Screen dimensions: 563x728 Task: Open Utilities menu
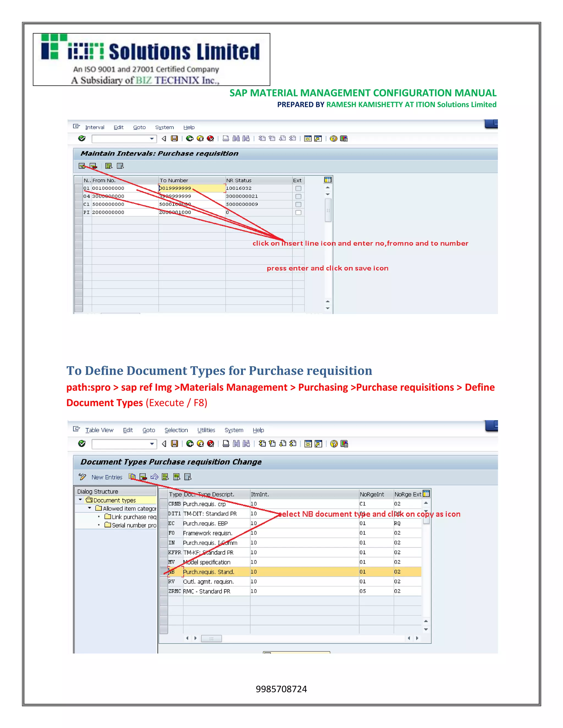[x=206, y=430]
